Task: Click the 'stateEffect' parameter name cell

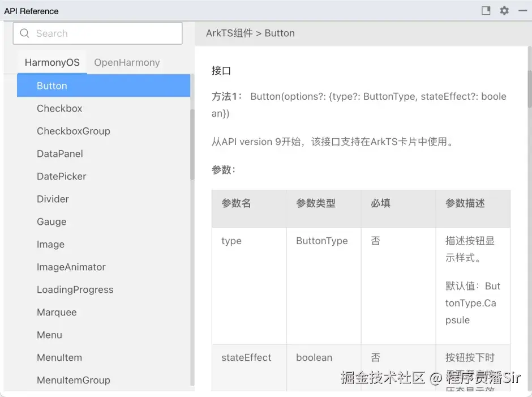Action: click(246, 357)
